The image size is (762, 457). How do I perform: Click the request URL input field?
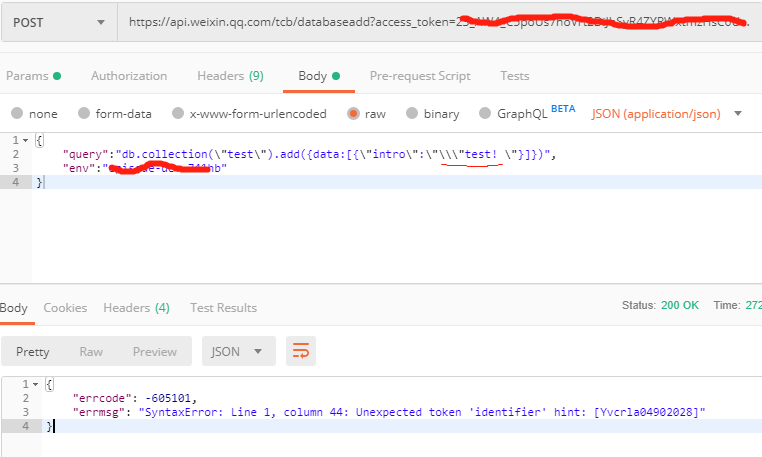click(x=439, y=22)
